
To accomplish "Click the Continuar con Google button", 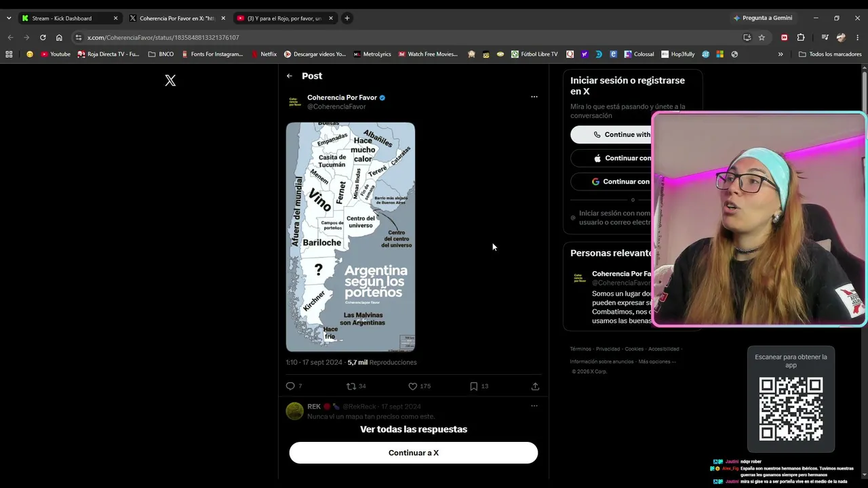I will coord(610,182).
